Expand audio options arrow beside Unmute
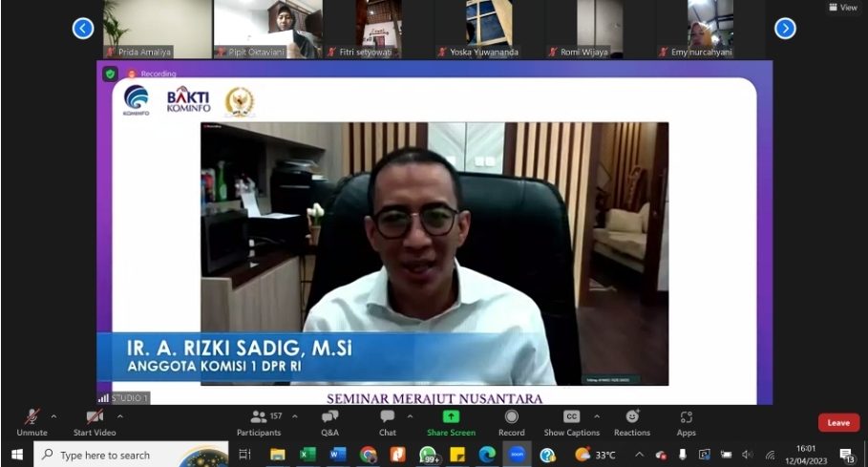This screenshot has height=467, width=868. [53, 416]
